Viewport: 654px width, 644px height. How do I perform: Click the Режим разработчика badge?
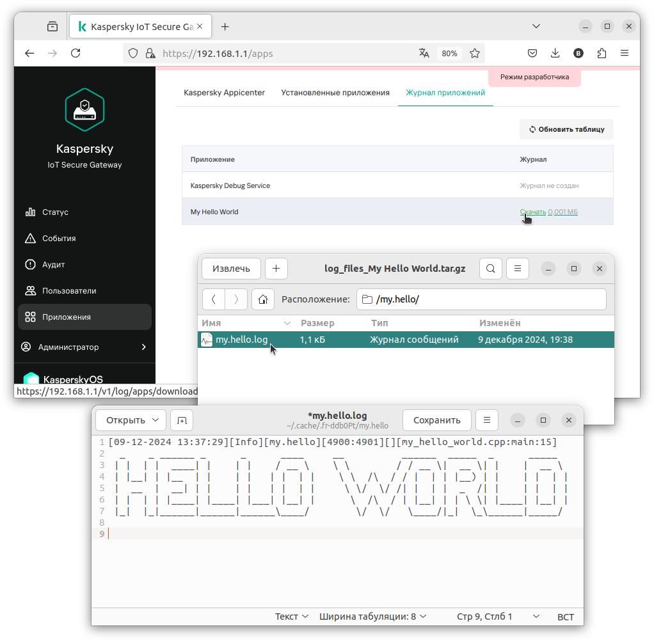tap(535, 77)
